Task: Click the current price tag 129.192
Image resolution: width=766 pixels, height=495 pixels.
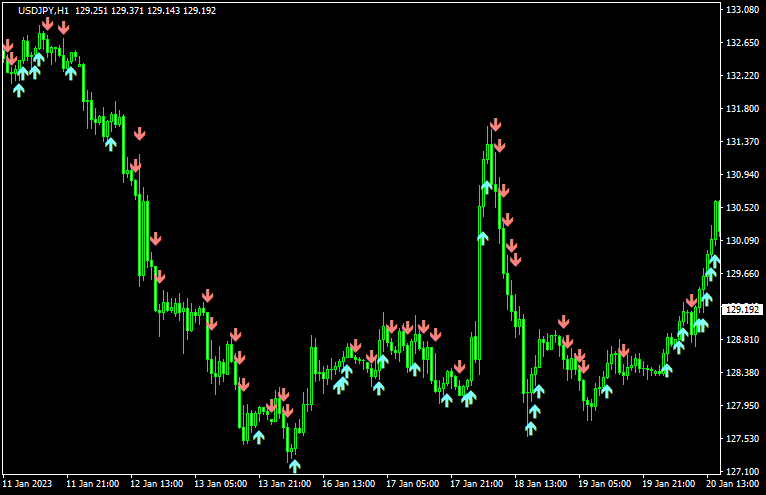Action: [742, 309]
